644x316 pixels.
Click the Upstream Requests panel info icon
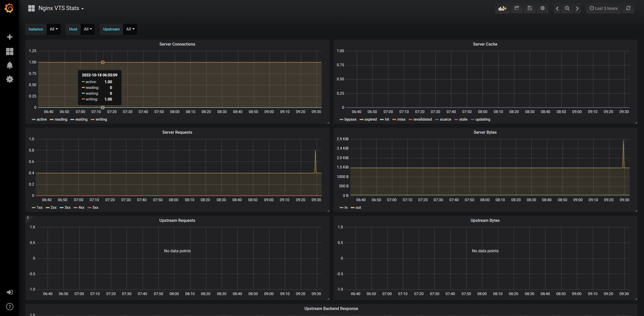(28, 218)
